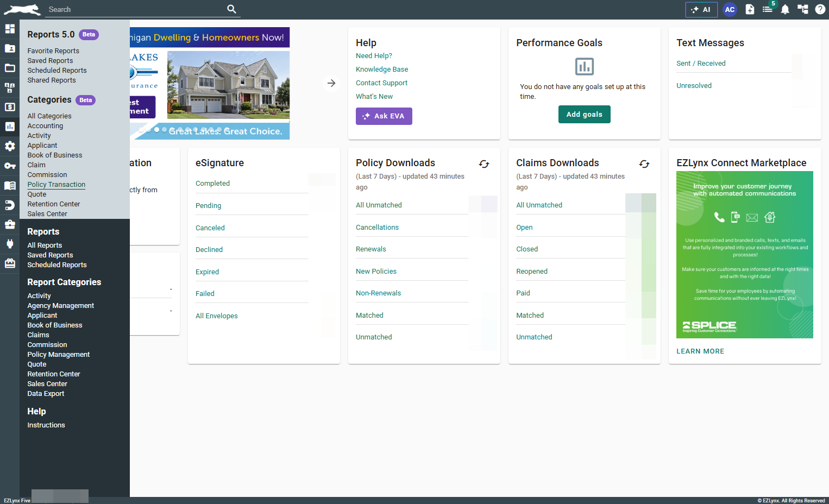
Task: Open the Contact Support link
Action: pos(381,83)
